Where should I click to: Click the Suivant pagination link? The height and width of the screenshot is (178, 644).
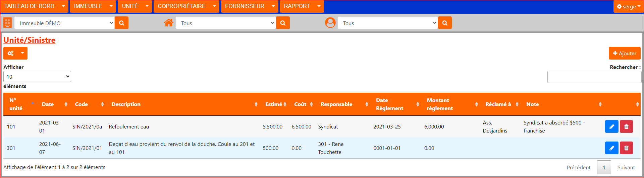tap(626, 167)
